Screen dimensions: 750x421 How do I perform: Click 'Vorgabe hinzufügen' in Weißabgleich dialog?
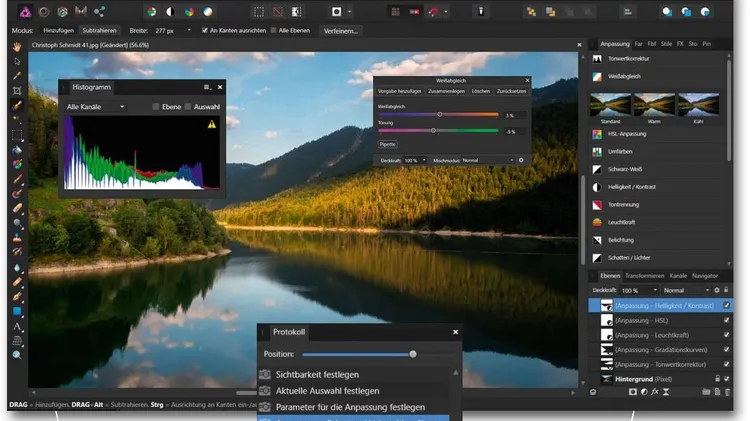pos(399,91)
